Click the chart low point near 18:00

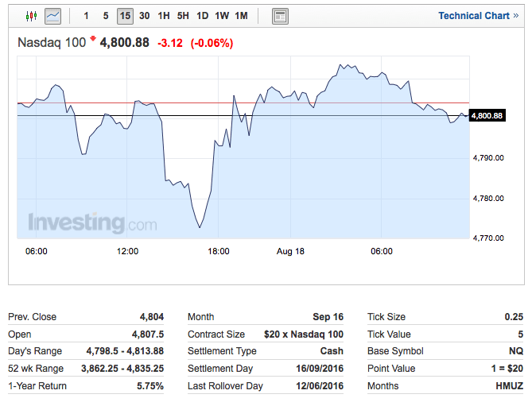199,227
